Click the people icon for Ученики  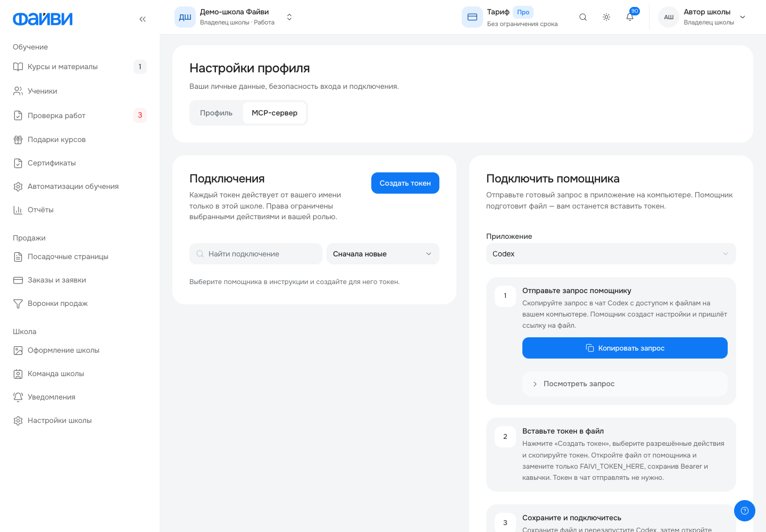point(18,91)
